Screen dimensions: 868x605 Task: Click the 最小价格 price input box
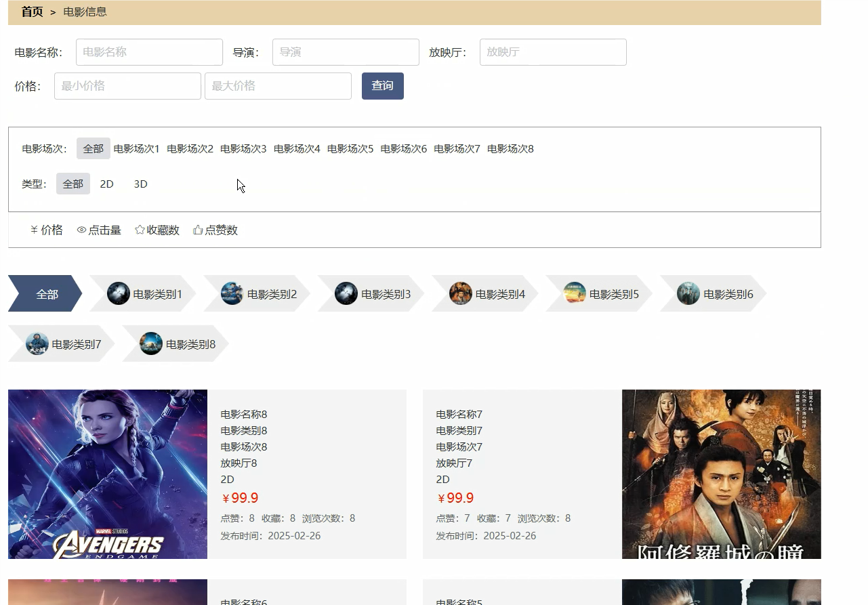click(x=127, y=86)
